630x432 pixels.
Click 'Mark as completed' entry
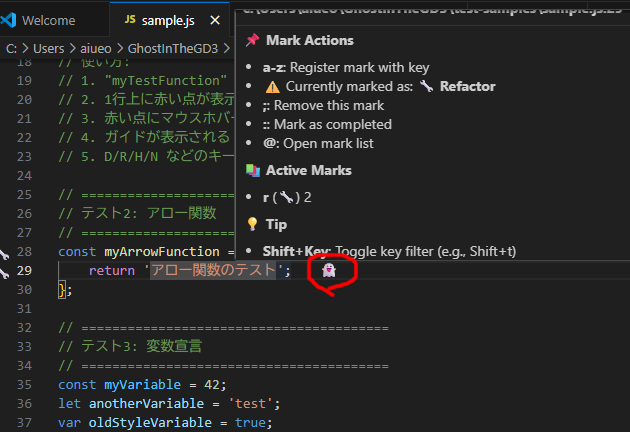point(327,125)
